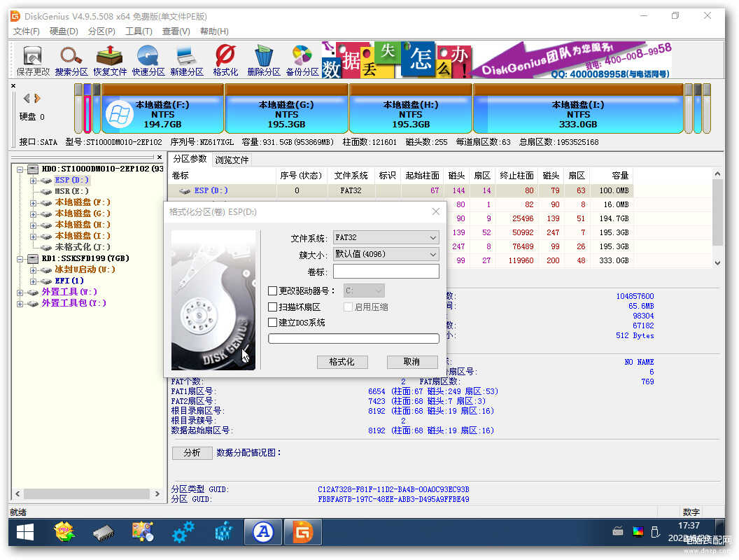Switch to the 分区参数 tab

click(190, 159)
